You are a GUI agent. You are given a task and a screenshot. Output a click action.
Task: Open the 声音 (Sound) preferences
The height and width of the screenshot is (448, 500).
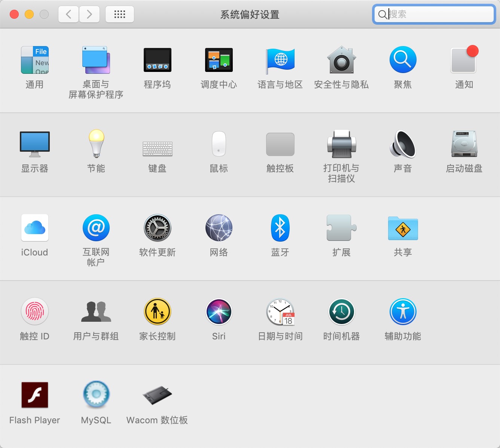[403, 144]
